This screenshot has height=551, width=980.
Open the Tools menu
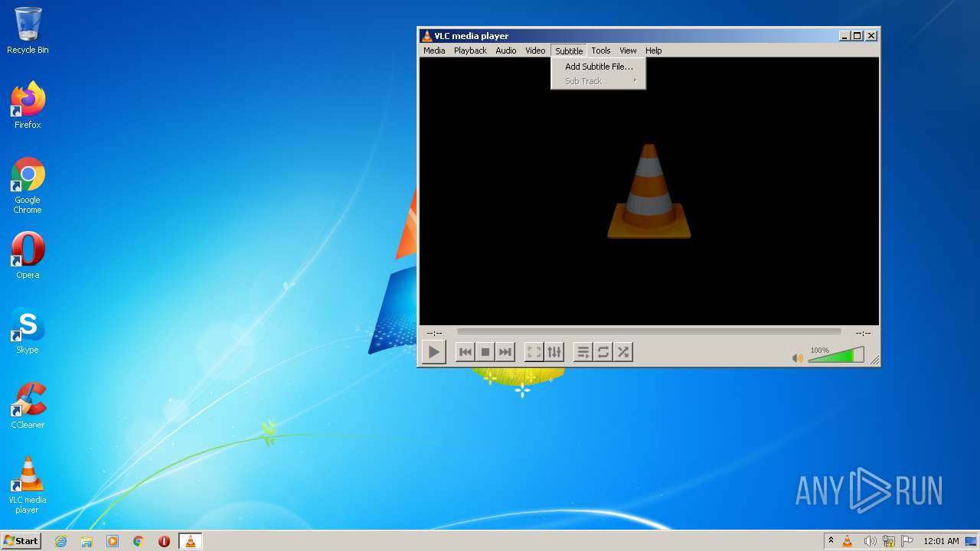click(601, 51)
